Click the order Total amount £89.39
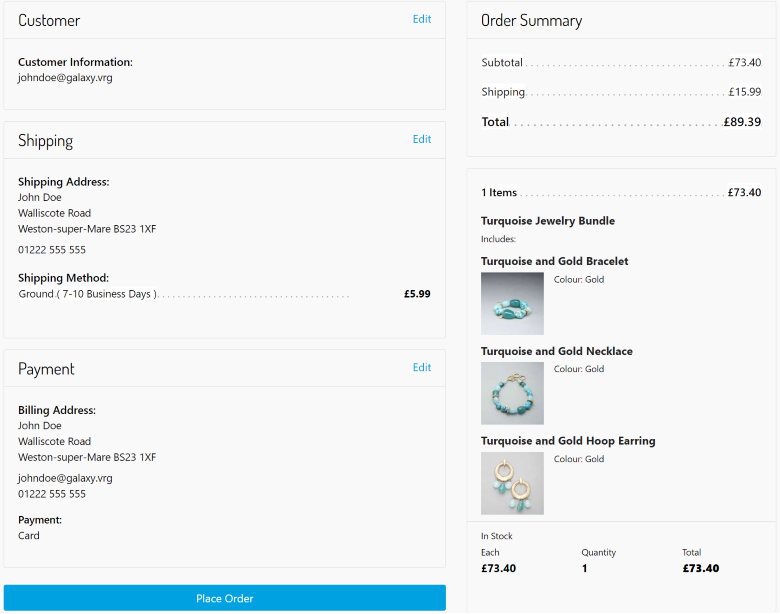 click(742, 122)
